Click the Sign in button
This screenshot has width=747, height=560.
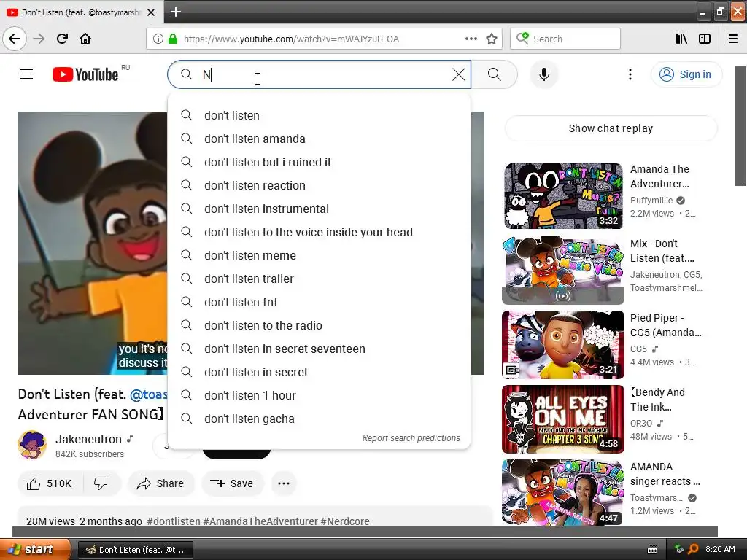point(686,74)
